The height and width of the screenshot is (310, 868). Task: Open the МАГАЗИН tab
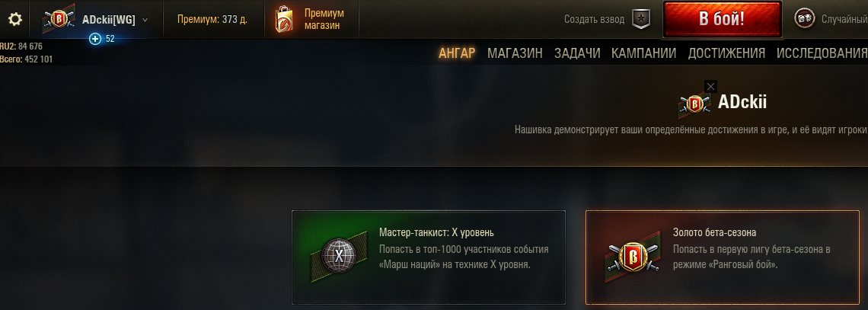(x=515, y=53)
